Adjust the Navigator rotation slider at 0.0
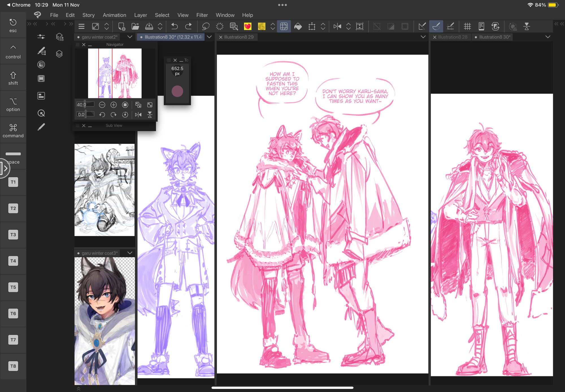The image size is (565, 392). click(x=85, y=114)
